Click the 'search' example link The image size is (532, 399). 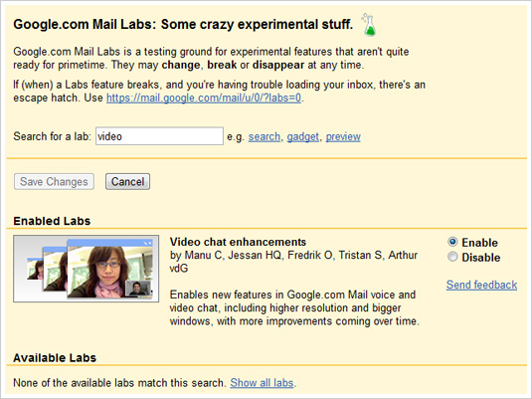click(x=265, y=136)
